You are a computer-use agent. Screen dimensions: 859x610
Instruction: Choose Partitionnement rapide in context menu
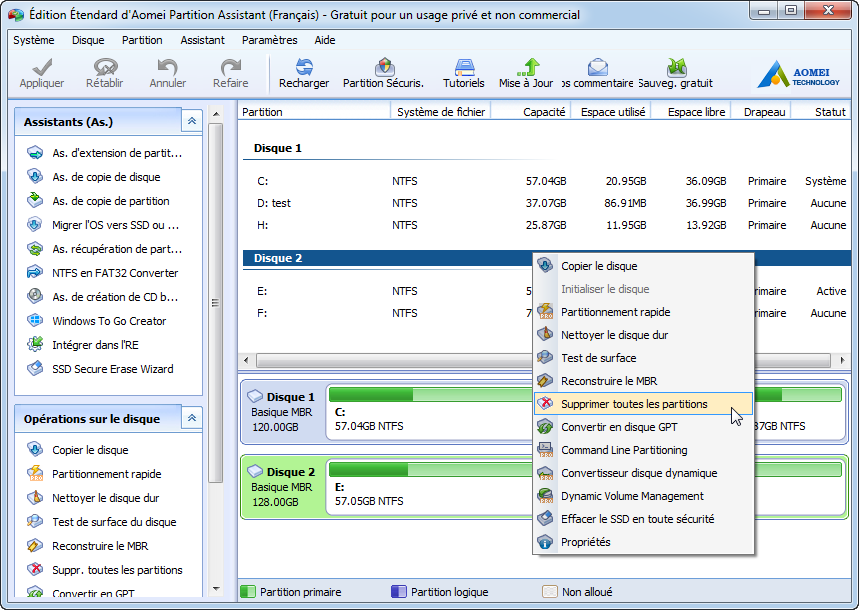pos(643,312)
